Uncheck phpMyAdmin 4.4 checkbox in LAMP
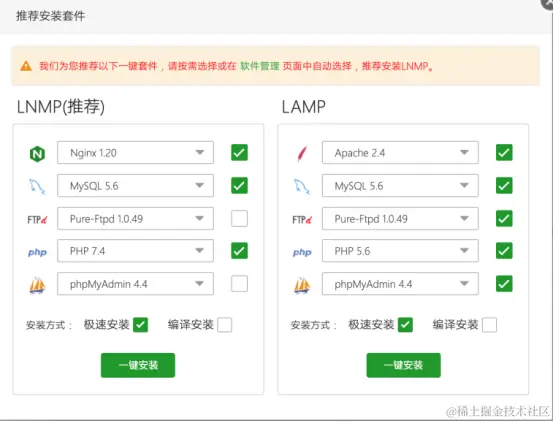Viewport: 554px width, 422px height. coord(504,284)
